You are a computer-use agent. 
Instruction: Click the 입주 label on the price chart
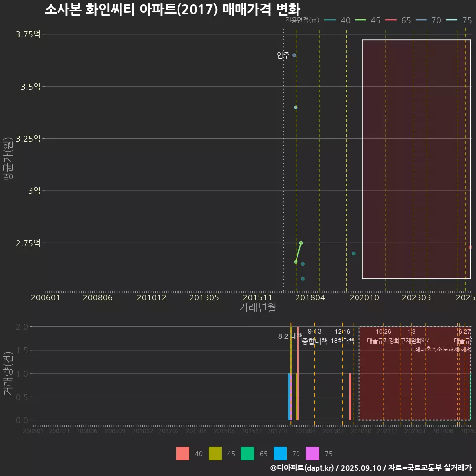[283, 56]
